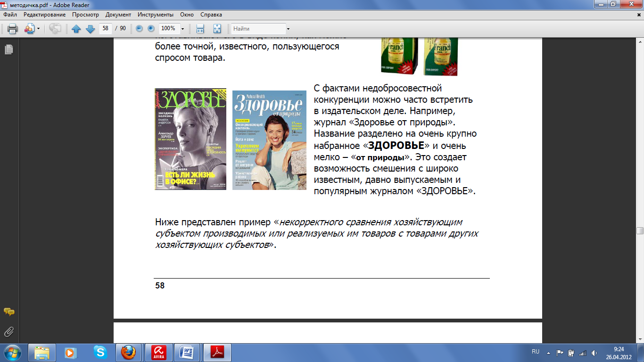Click the scrollbar down arrow
The image size is (644, 362).
coord(640,339)
